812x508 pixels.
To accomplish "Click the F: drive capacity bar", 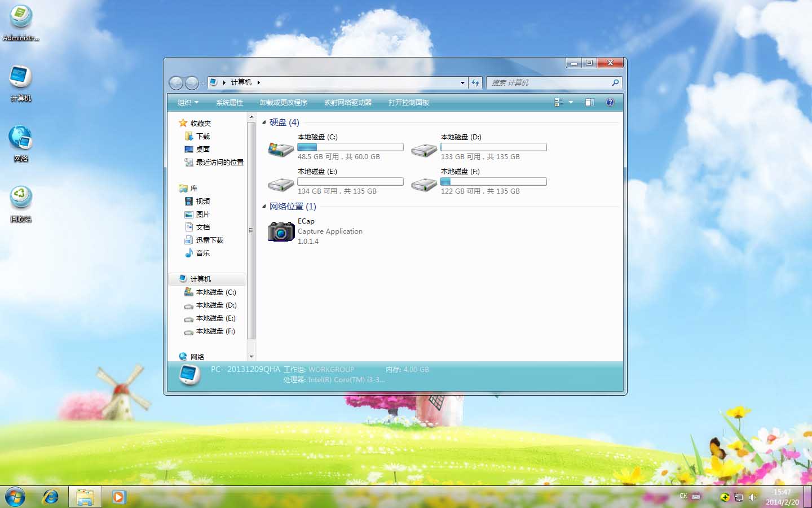I will (493, 181).
